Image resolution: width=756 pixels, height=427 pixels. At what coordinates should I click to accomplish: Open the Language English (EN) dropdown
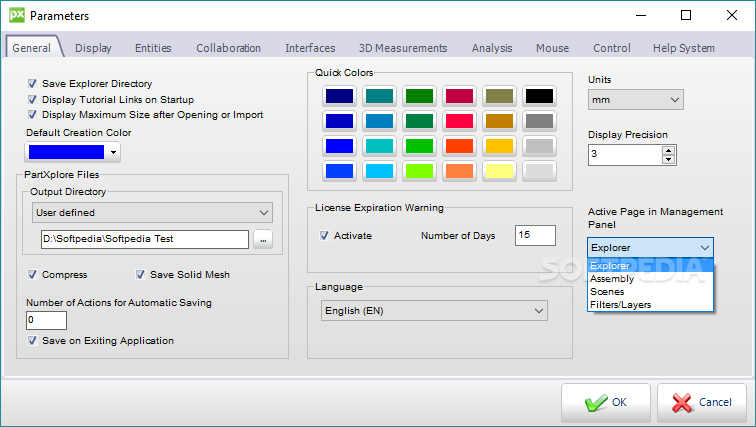434,311
